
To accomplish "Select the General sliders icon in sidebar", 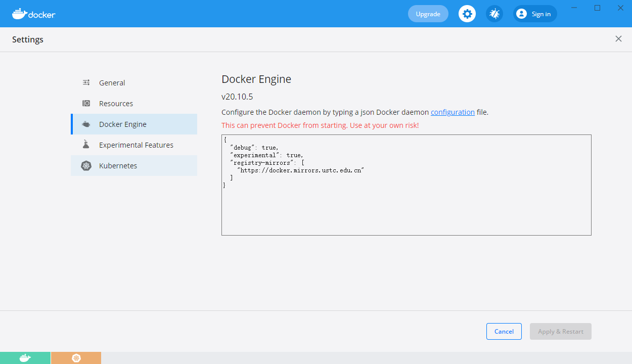I will pos(86,82).
